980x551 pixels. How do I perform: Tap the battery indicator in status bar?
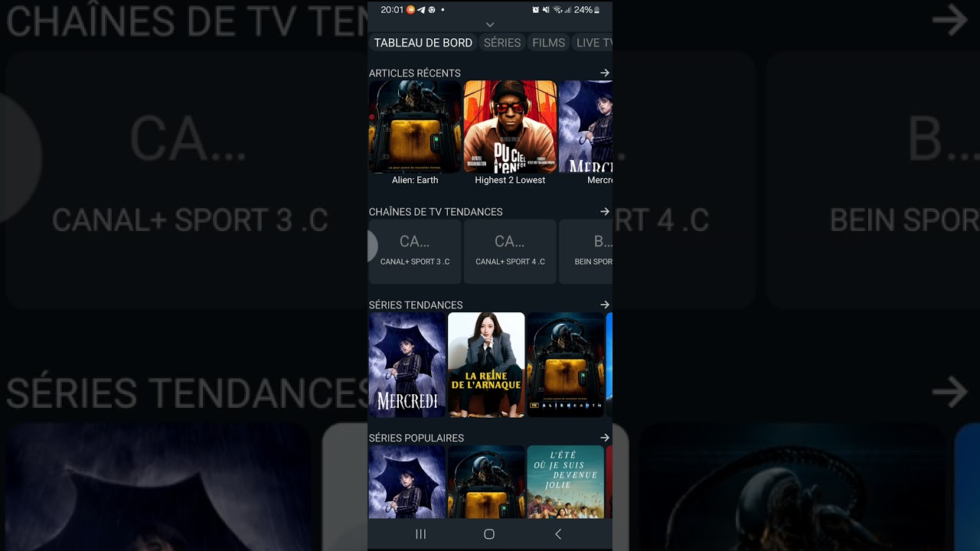coord(597,10)
